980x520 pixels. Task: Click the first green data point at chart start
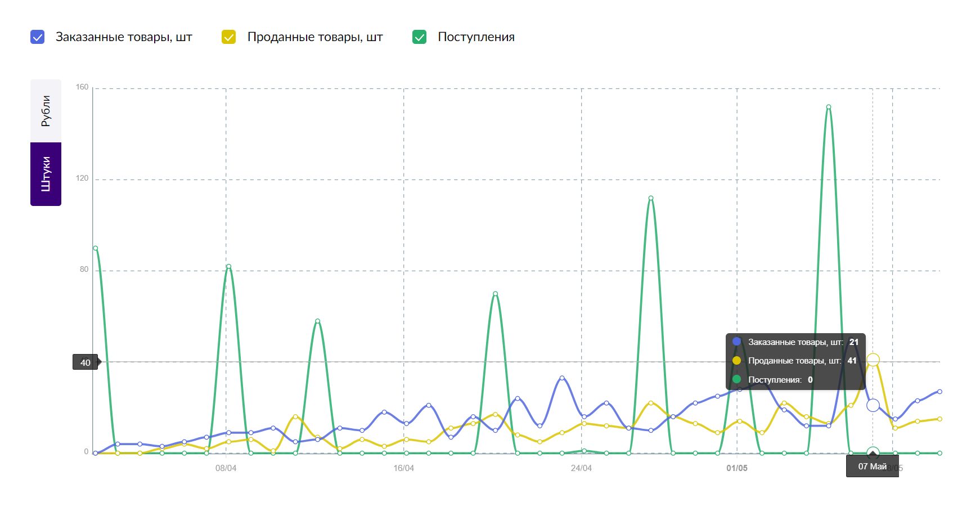(x=96, y=248)
